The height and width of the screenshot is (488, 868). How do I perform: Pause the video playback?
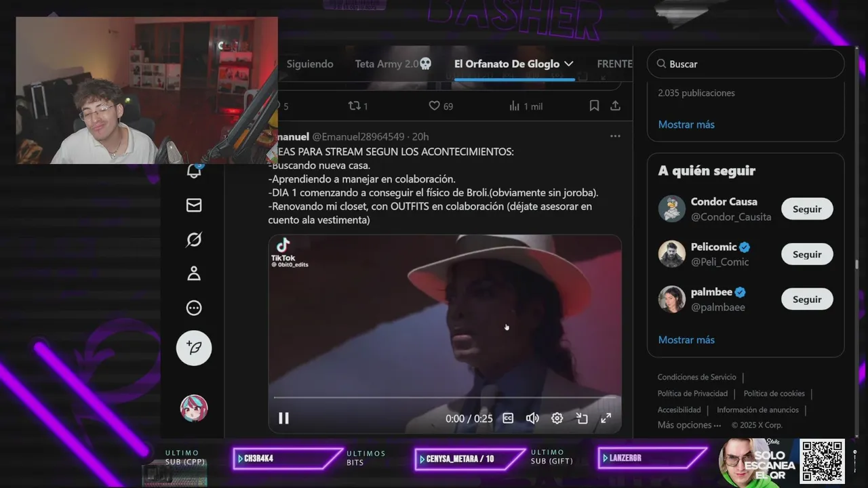(x=284, y=418)
